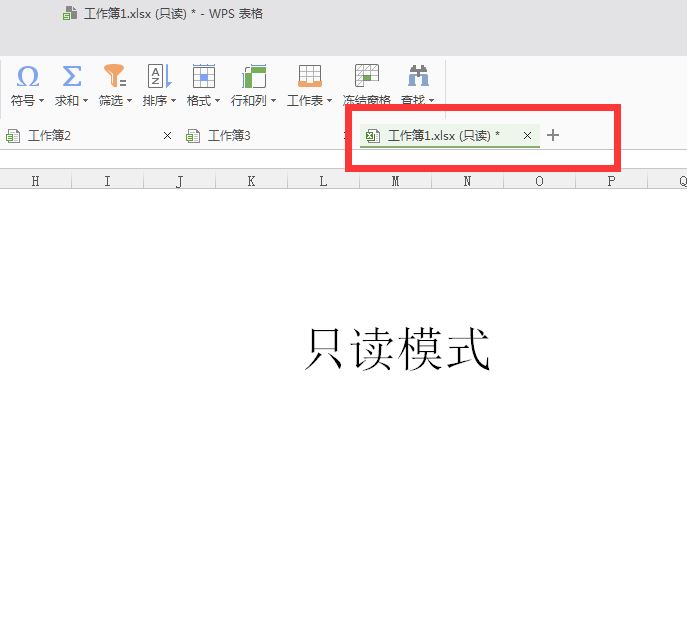This screenshot has height=643, width=687.
Task: Select column P header
Action: (611, 181)
